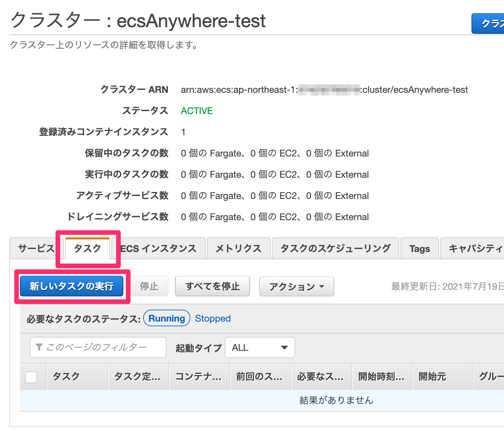Viewport: 504px width, 433px height.
Task: Click the cluster ARN value text
Action: [324, 90]
